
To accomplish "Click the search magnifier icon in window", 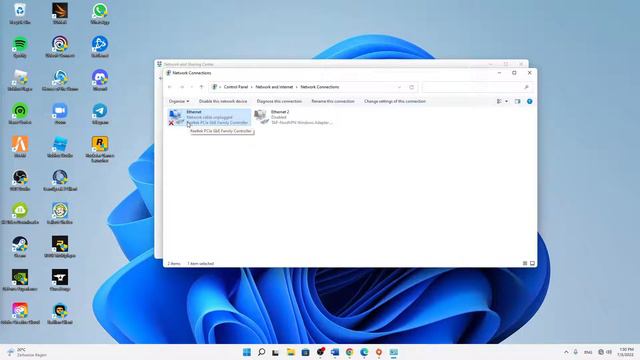I will (526, 87).
